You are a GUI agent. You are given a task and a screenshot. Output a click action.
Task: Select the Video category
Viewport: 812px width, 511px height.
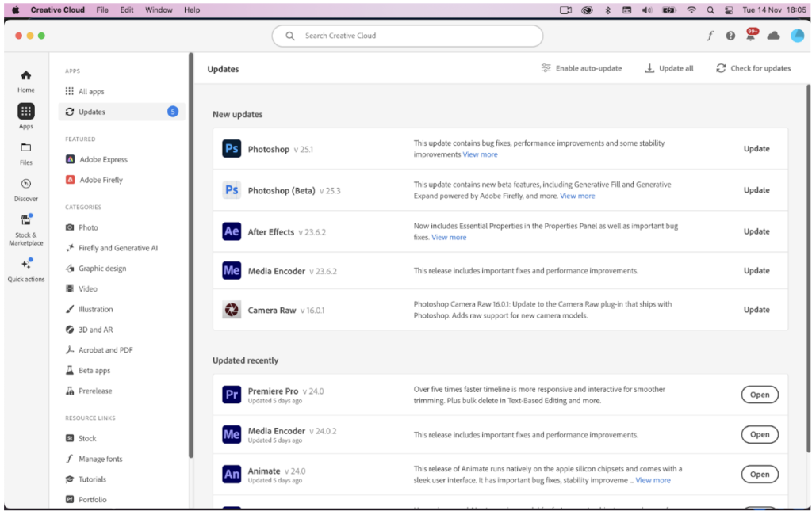click(82, 288)
